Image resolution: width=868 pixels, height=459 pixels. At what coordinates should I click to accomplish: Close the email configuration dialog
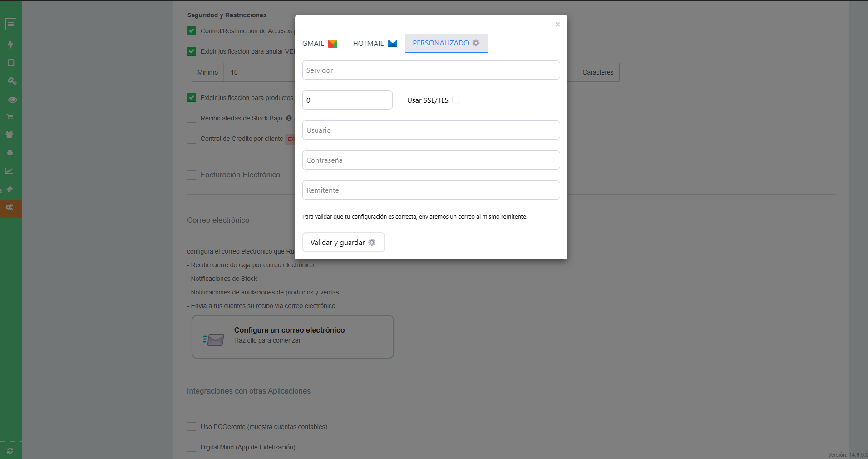557,25
